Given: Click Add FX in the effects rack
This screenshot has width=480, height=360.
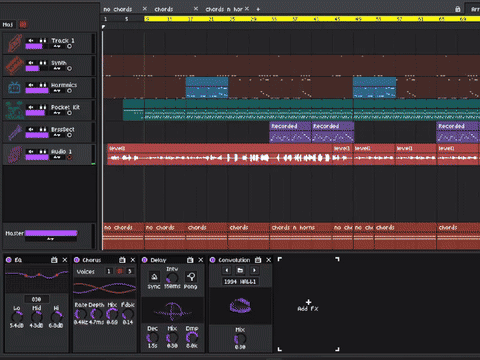Looking at the screenshot, I should [x=308, y=305].
